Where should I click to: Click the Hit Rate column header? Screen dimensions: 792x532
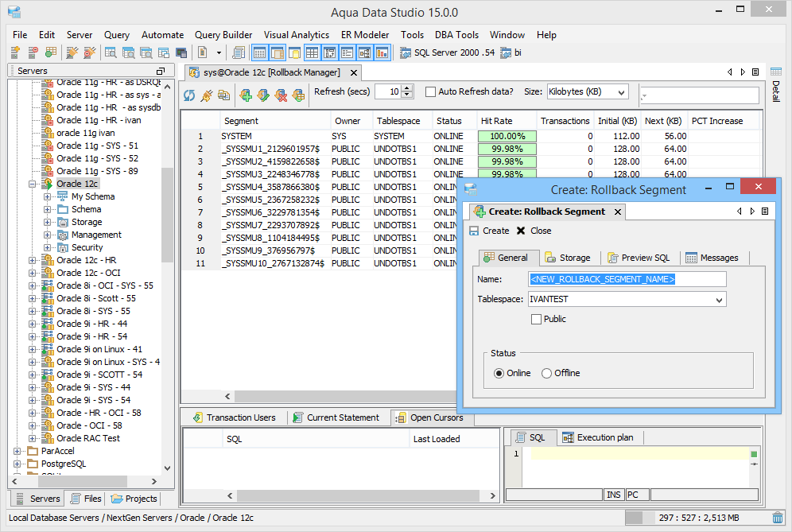coord(507,121)
